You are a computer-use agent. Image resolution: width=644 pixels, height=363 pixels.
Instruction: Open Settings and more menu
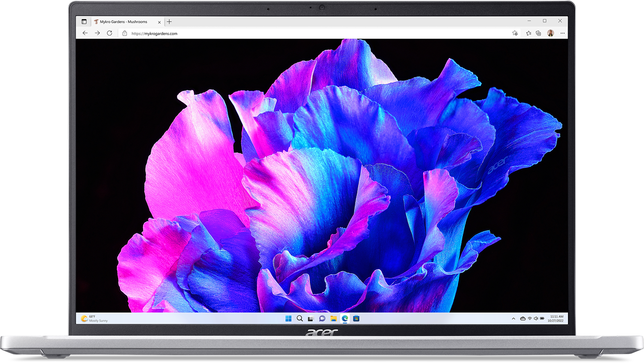tap(562, 33)
